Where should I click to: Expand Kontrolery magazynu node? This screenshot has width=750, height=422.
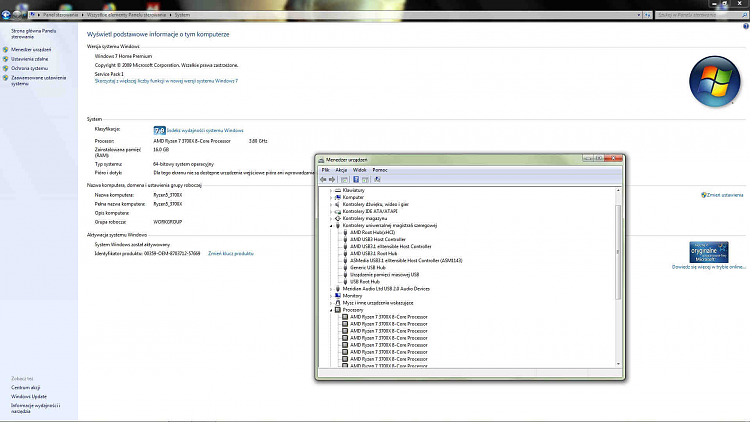point(331,218)
